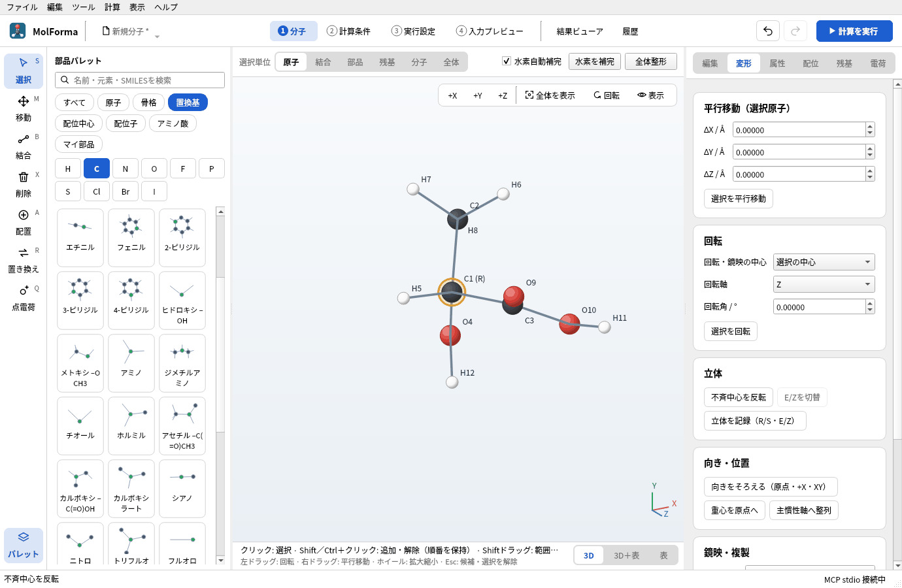
Task: Decrease the 回転角 stepper value
Action: (870, 310)
